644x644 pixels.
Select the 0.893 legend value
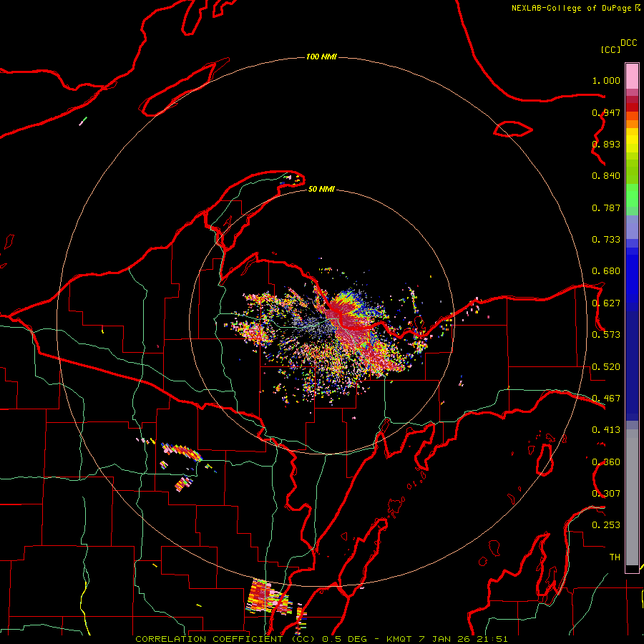coord(606,144)
